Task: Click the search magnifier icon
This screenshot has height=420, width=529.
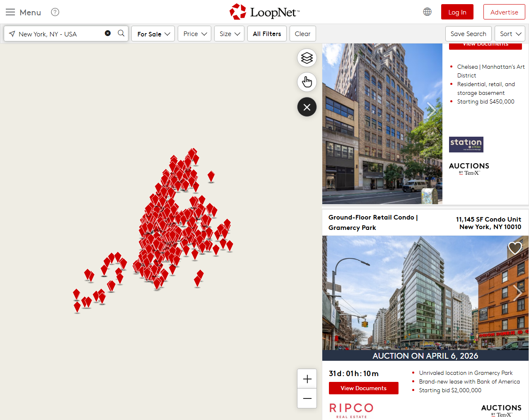Action: tap(121, 33)
